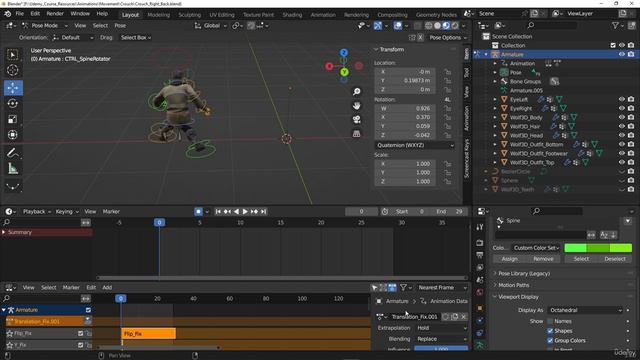The height and width of the screenshot is (360, 640).
Task: Click the Flip_Fix NLA strip
Action: [149, 333]
